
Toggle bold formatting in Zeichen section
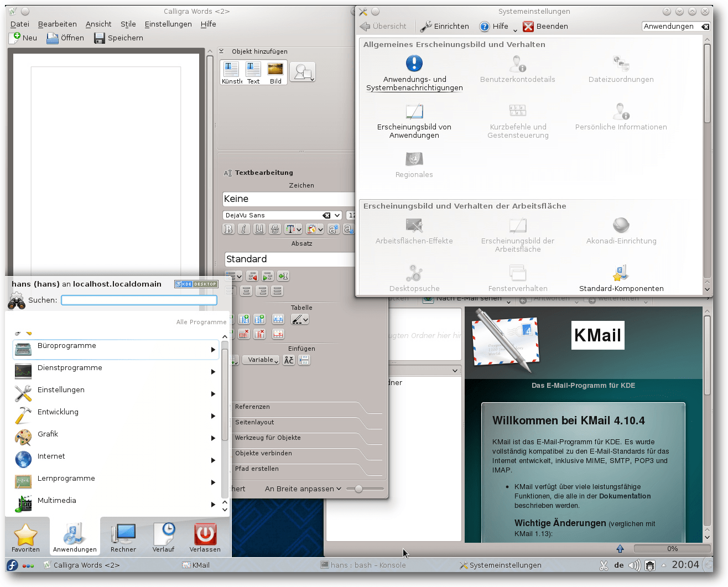click(228, 229)
